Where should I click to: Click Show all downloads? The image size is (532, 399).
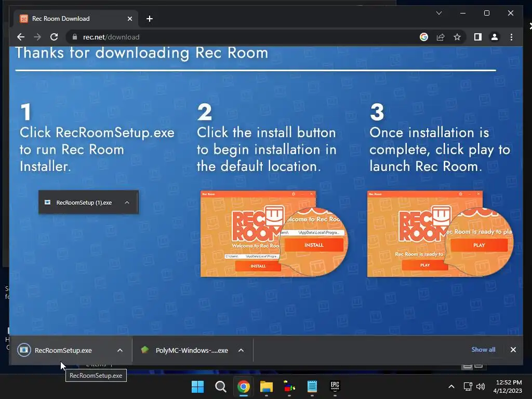click(x=483, y=350)
